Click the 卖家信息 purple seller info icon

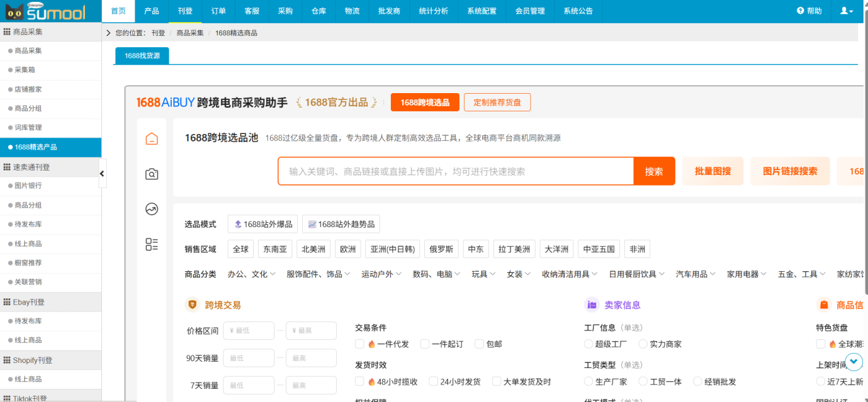click(x=590, y=305)
